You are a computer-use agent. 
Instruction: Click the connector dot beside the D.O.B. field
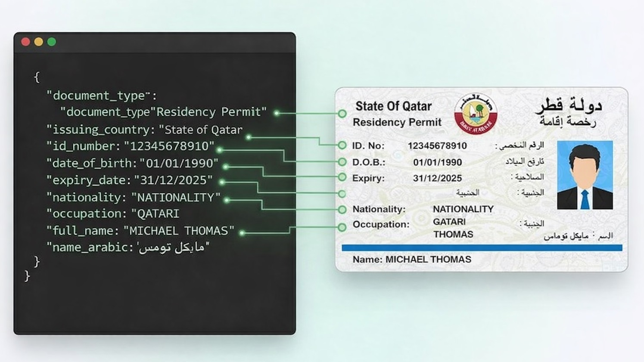341,162
